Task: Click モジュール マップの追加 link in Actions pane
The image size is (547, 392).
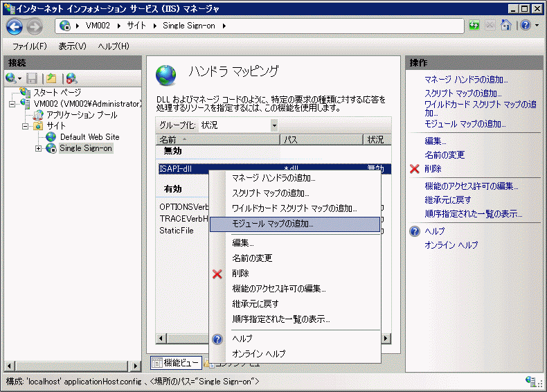Action: 465,124
